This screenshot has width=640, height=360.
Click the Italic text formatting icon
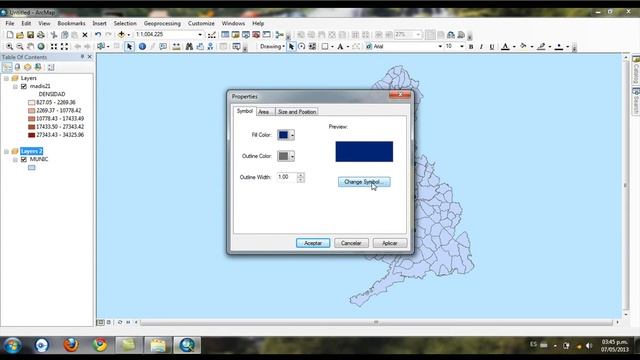click(481, 47)
